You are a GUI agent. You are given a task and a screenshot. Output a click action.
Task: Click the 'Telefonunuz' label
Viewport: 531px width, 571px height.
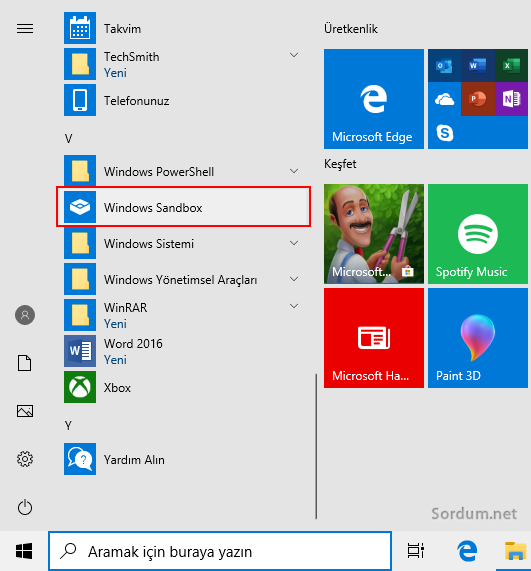137,101
